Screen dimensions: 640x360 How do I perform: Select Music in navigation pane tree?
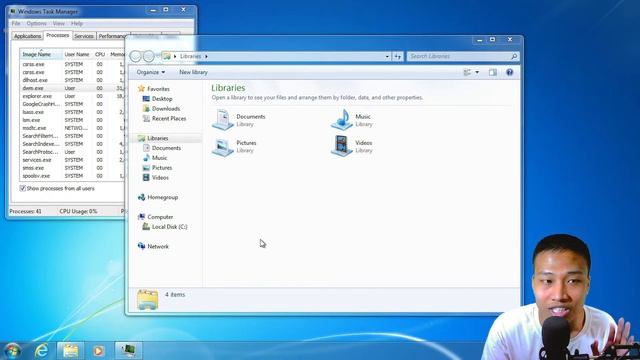[159, 158]
